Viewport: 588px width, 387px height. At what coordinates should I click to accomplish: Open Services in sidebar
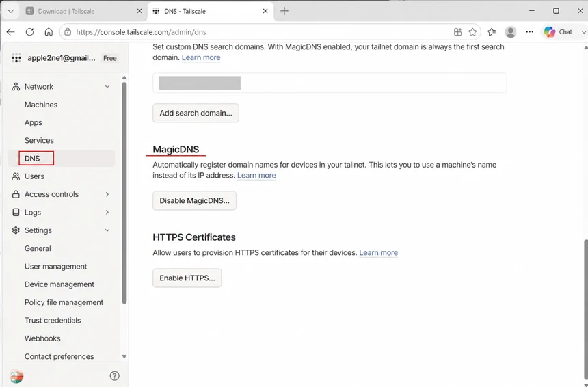[39, 140]
